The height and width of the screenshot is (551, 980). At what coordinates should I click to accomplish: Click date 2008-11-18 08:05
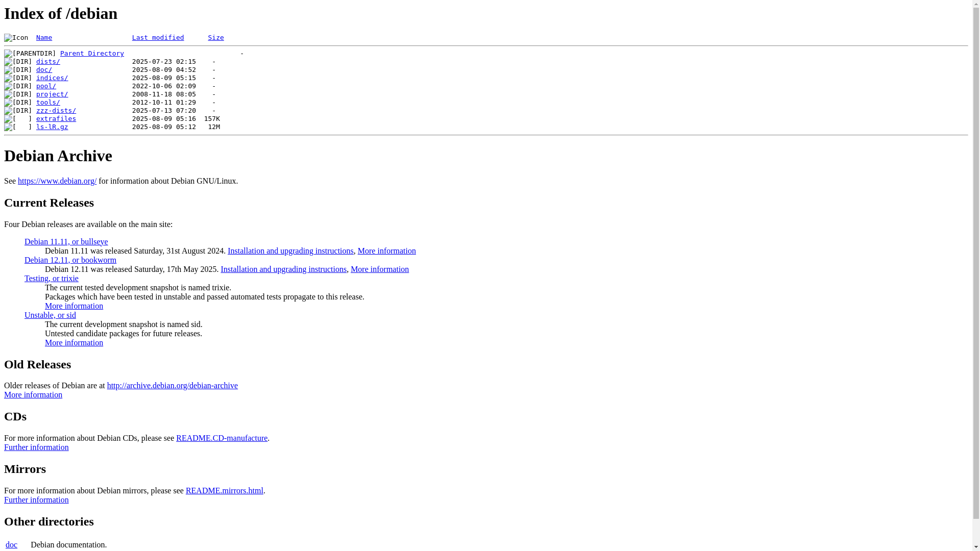pos(164,94)
